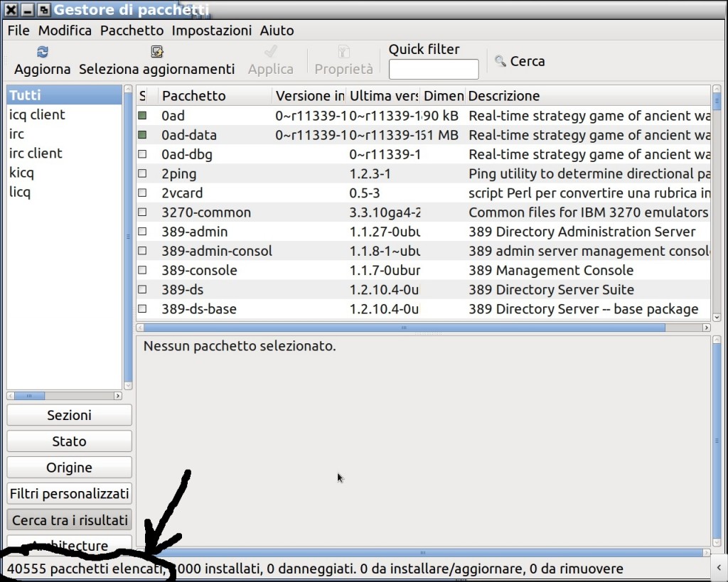Image resolution: width=728 pixels, height=582 pixels.
Task: Click description pane vertical scrollbar
Action: tap(717, 440)
